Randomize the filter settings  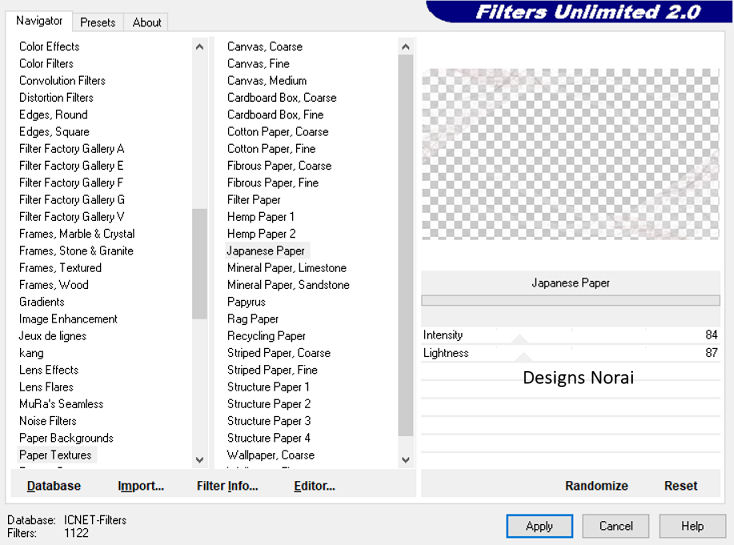pos(596,486)
